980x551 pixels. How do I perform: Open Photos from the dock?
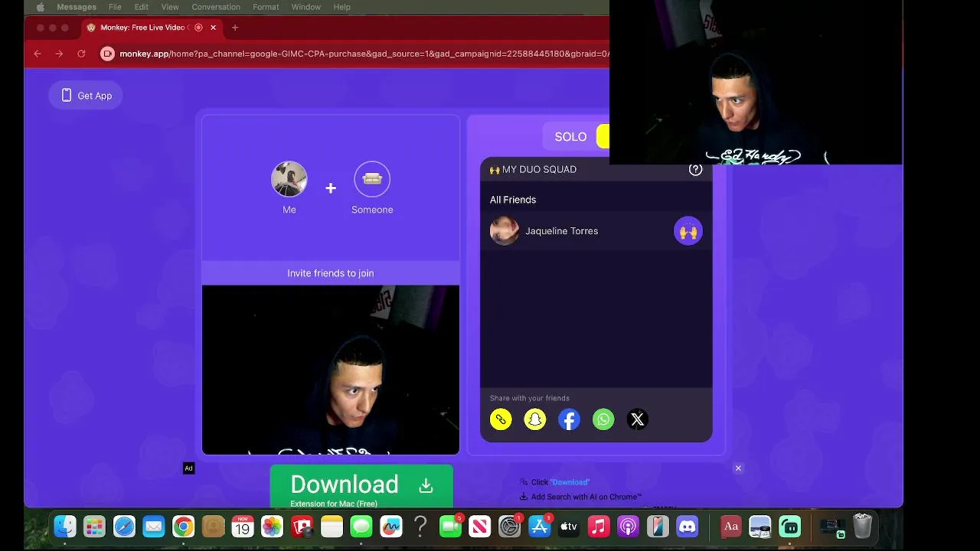click(272, 527)
